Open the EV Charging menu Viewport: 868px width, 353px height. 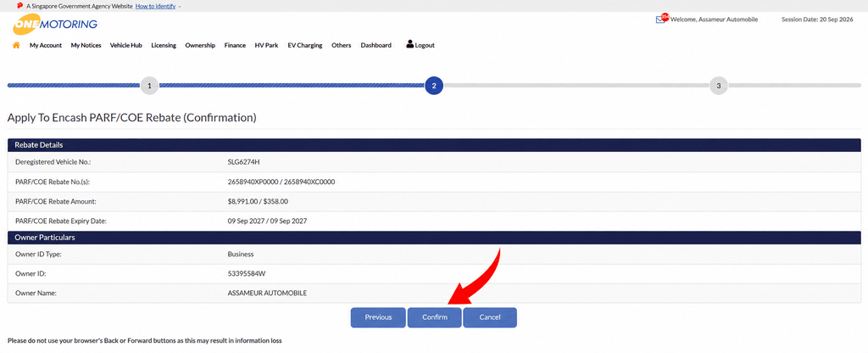tap(305, 46)
